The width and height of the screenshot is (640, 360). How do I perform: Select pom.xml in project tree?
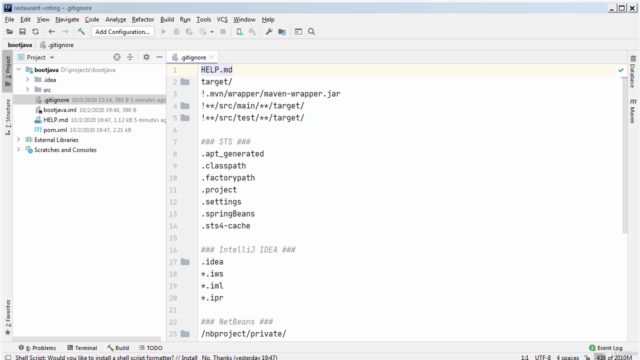55,130
